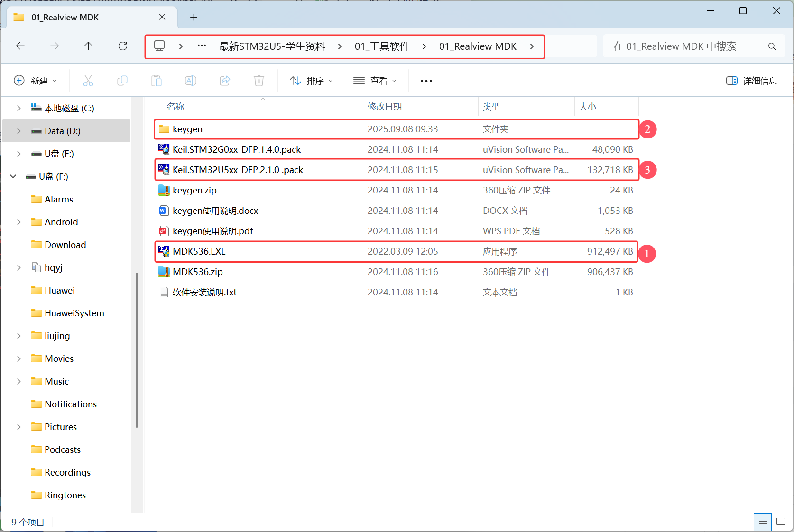Select the keygen使用说明.docx Word icon
794x532 pixels.
pyautogui.click(x=164, y=211)
